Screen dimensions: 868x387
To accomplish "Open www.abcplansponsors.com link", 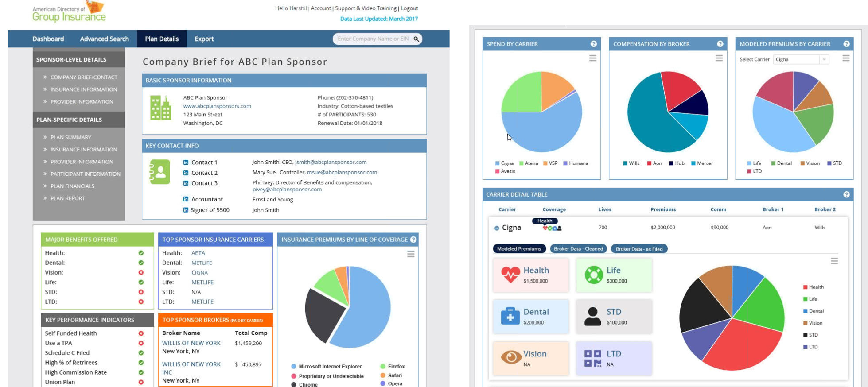I will 217,106.
